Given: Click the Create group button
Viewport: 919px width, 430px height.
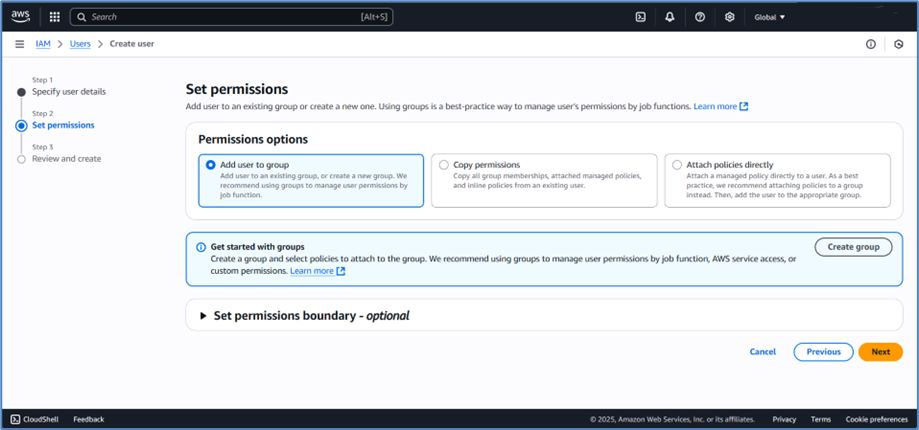Looking at the screenshot, I should tap(853, 247).
